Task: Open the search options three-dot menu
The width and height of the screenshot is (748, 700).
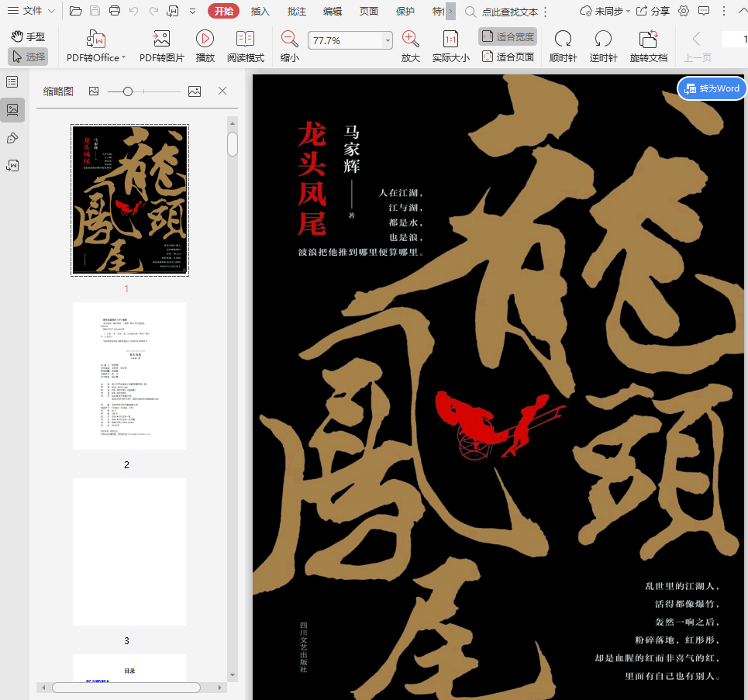Action: [545, 12]
